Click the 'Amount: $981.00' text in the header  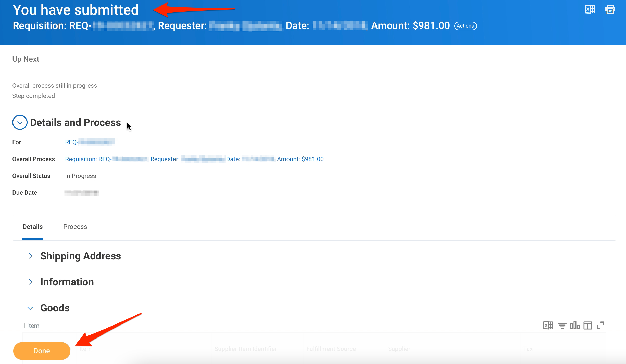click(x=410, y=25)
